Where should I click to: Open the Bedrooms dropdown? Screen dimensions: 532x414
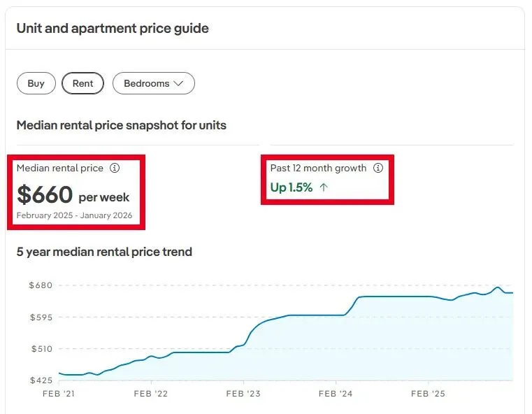(153, 83)
